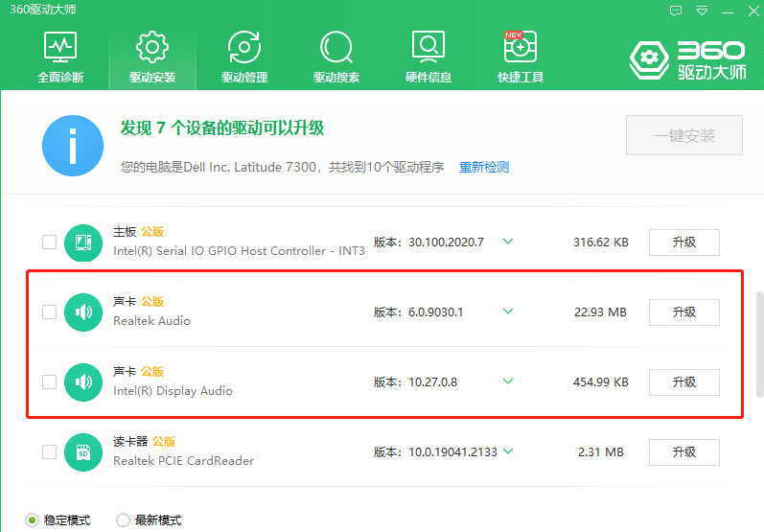The image size is (764, 532).
Task: Upgrade the Intel Serial IO GPIO driver
Action: pos(684,243)
